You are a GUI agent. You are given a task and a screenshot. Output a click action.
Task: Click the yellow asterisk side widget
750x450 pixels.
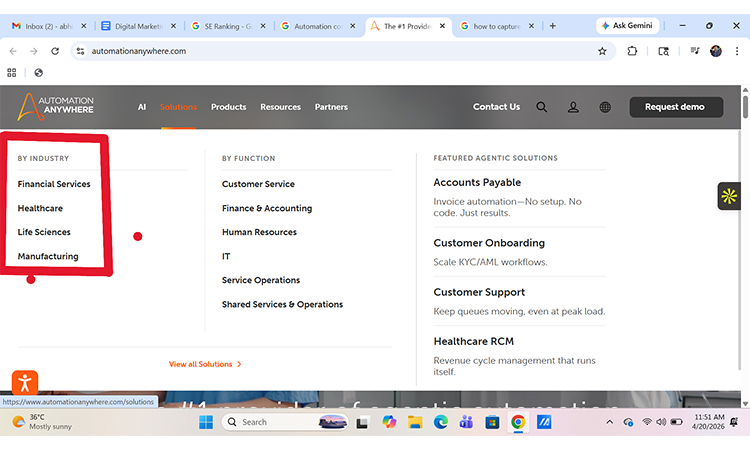(x=729, y=196)
